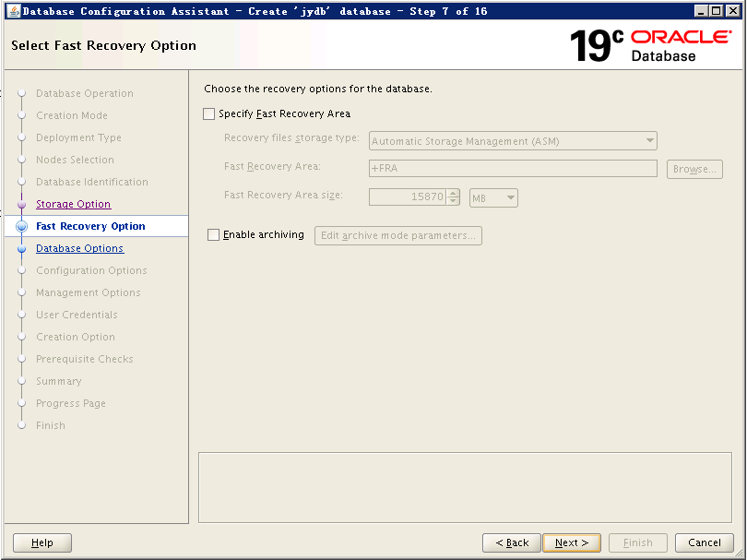Click the Finish button

638,542
